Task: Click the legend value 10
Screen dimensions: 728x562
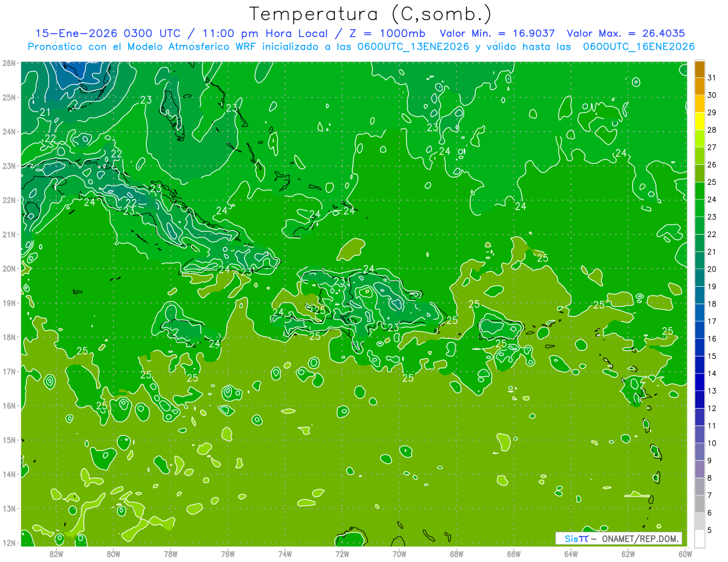Action: pos(712,443)
